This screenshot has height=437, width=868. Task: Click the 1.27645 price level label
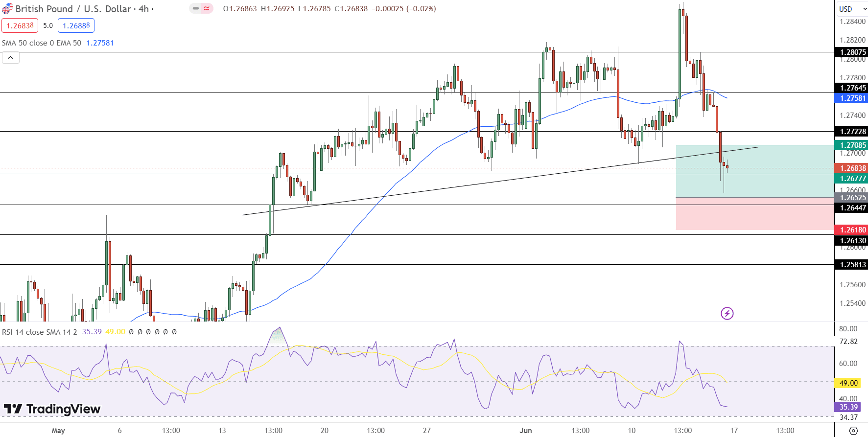[851, 88]
